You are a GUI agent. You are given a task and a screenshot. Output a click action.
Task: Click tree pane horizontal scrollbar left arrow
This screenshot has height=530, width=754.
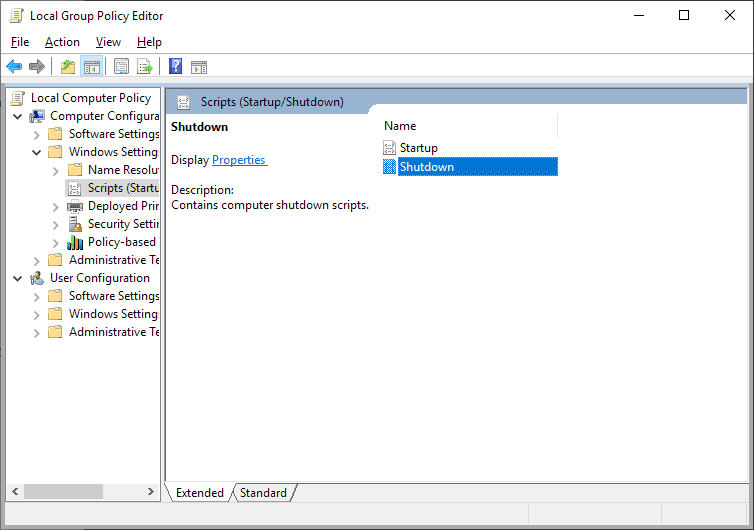(15, 492)
